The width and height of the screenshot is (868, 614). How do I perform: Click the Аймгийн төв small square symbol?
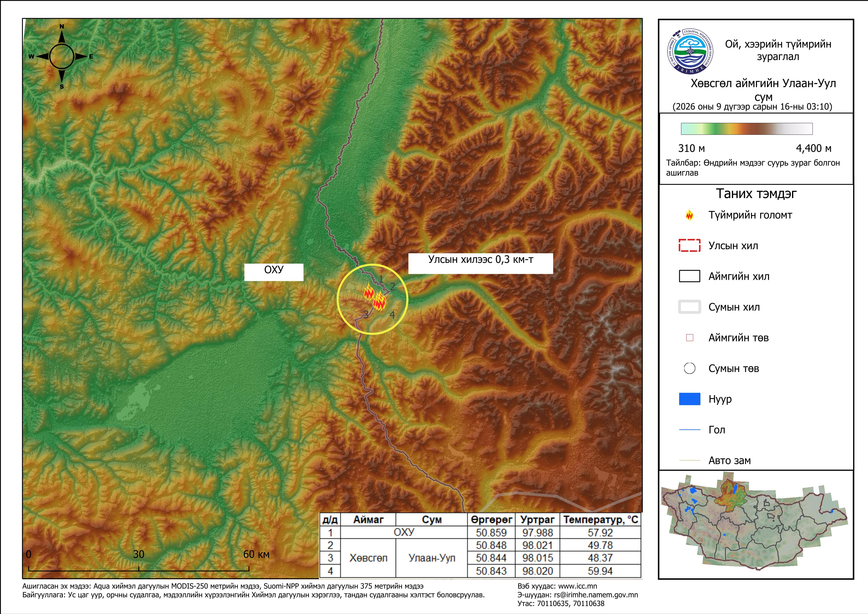coord(690,338)
